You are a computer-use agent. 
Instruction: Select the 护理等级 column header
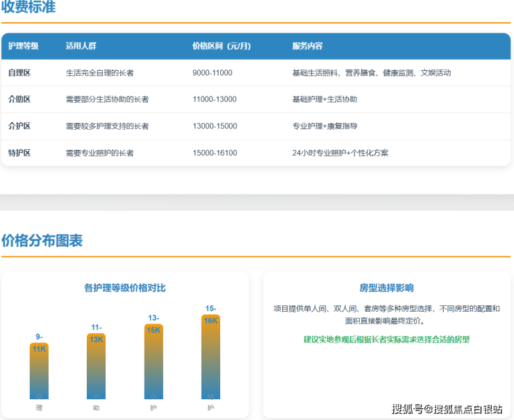pos(23,47)
